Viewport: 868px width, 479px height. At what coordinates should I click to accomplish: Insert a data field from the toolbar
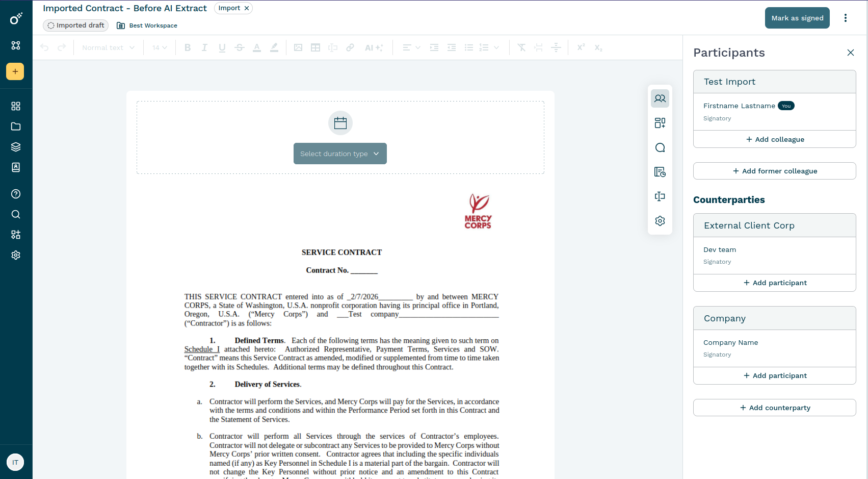tap(333, 47)
